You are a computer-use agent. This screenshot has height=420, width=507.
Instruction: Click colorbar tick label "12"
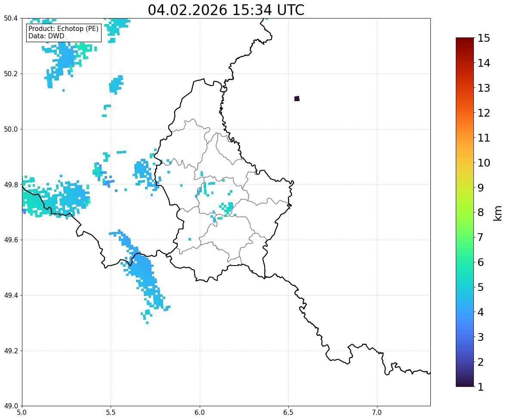(x=484, y=113)
